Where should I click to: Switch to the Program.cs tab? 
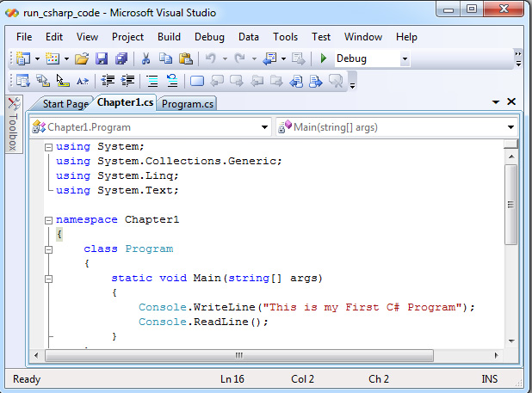click(188, 104)
